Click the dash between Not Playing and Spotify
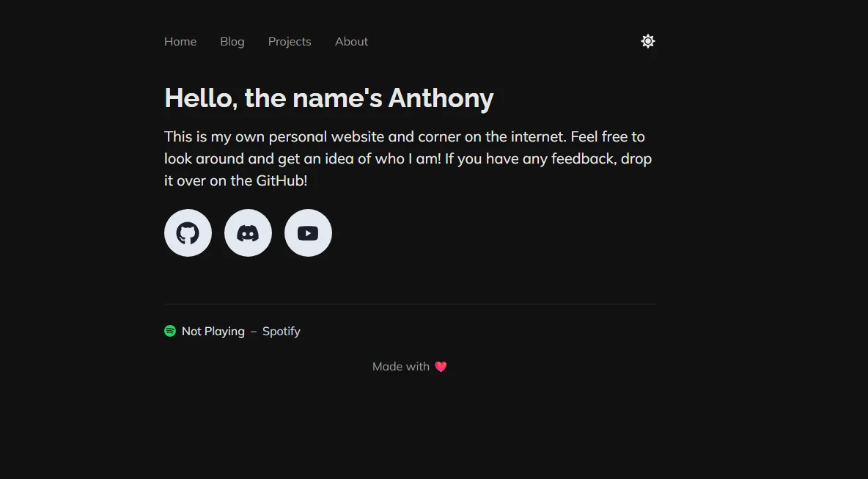The width and height of the screenshot is (868, 479). (254, 332)
